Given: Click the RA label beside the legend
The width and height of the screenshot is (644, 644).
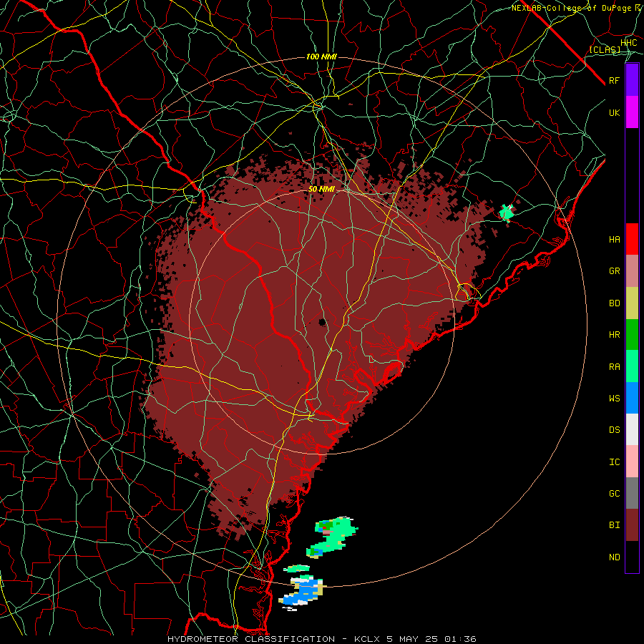Looking at the screenshot, I should coord(615,366).
